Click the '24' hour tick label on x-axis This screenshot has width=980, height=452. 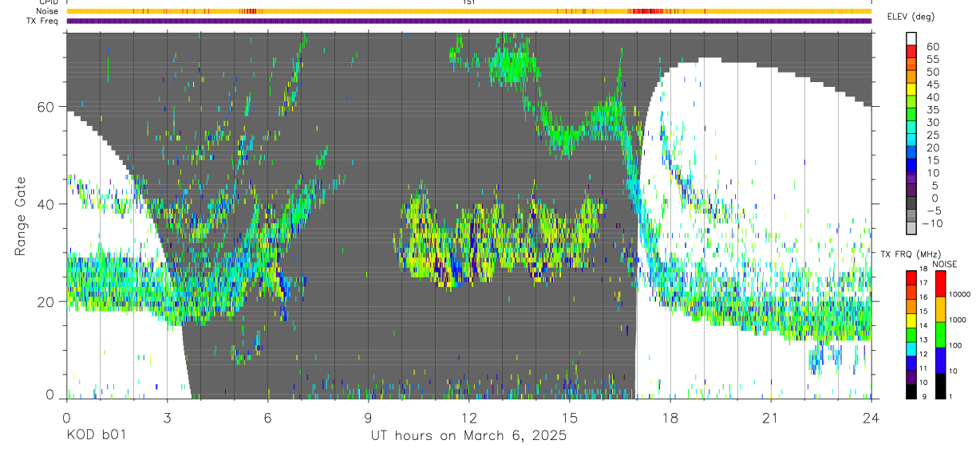(x=871, y=418)
